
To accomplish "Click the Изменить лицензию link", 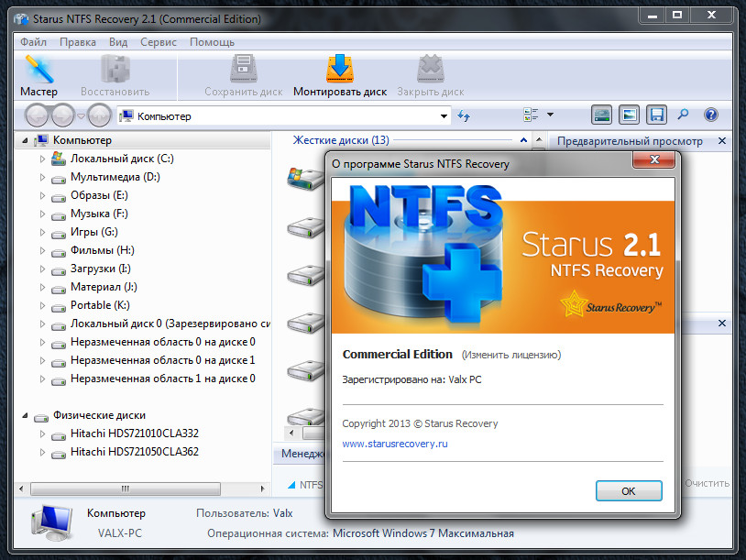I will coord(511,355).
